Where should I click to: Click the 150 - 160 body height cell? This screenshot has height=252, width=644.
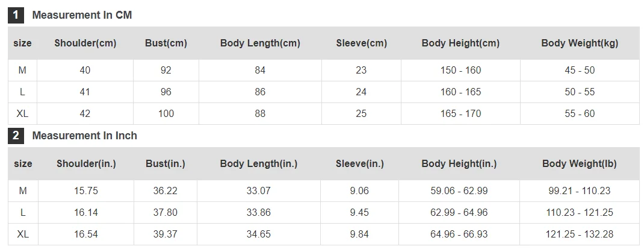[460, 71]
